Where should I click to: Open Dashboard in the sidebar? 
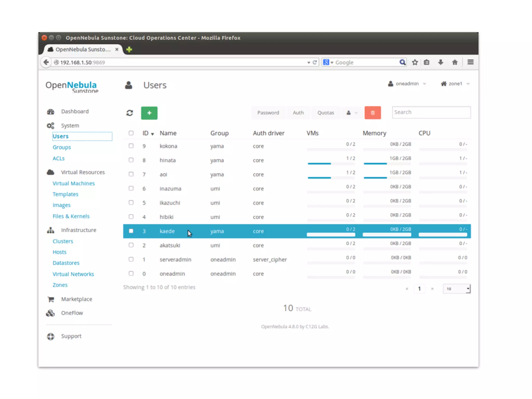75,111
